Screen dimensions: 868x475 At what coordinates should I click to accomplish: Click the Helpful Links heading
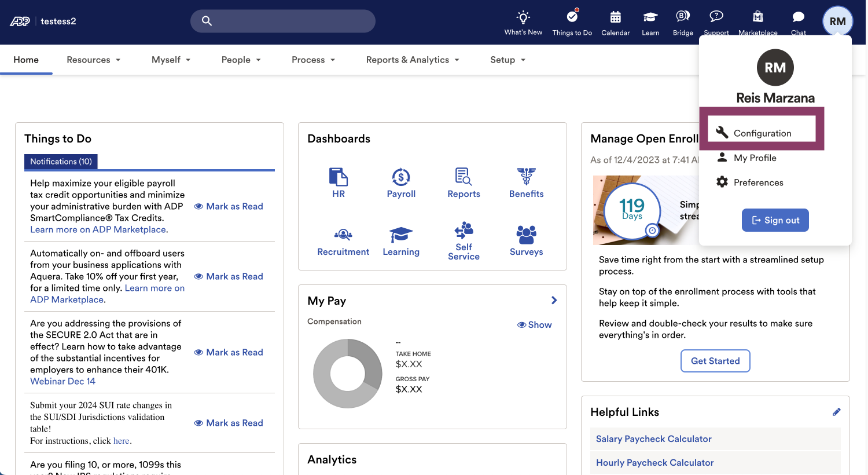point(624,412)
